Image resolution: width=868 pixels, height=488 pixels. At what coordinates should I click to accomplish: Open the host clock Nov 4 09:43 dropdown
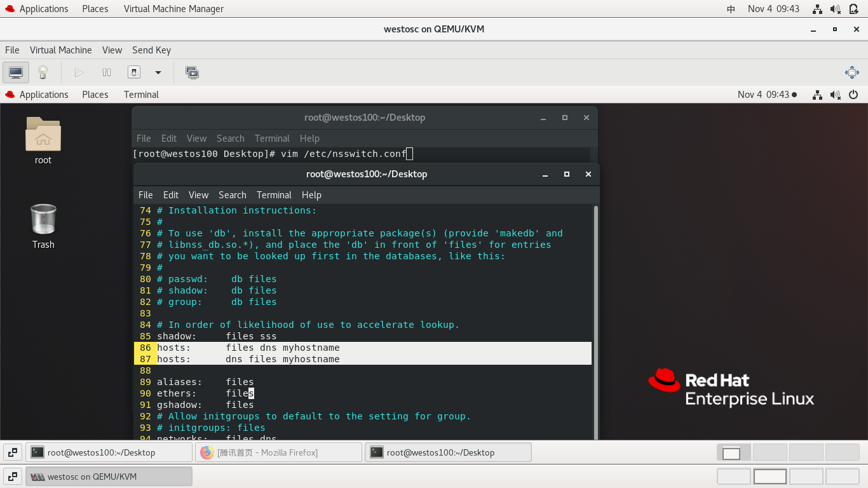(773, 9)
